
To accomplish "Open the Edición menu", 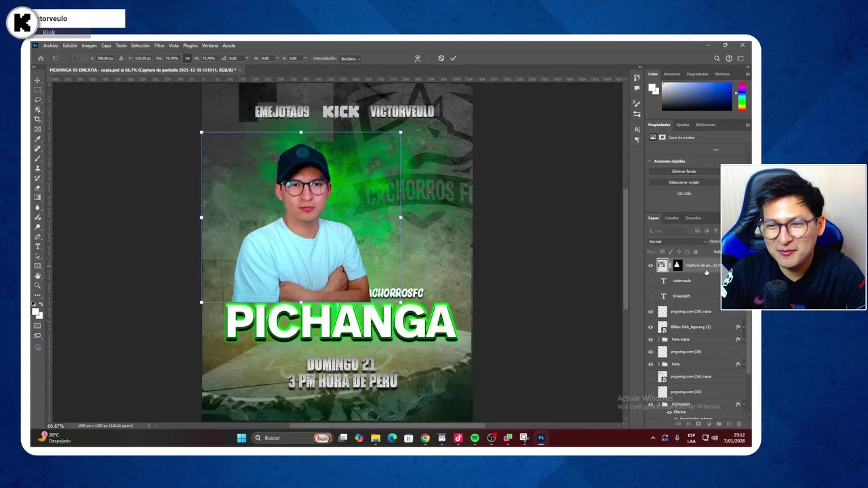I will tap(71, 45).
